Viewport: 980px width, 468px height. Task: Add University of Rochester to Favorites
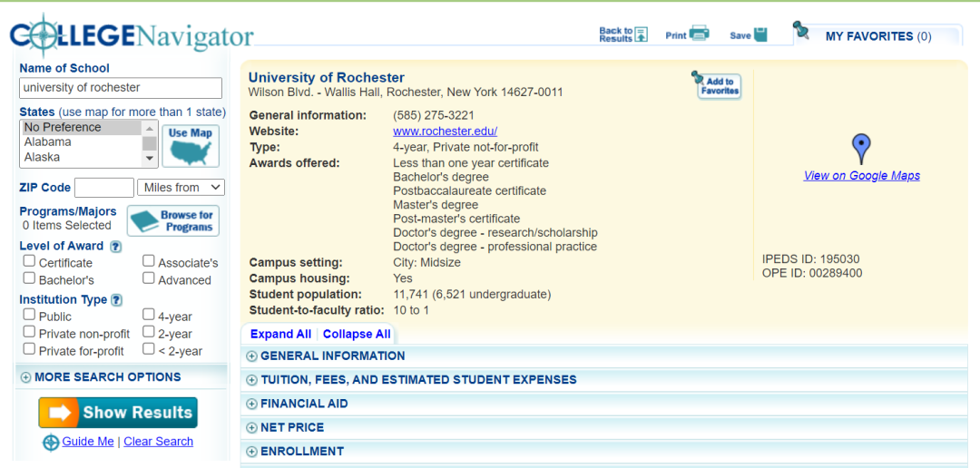tap(716, 85)
